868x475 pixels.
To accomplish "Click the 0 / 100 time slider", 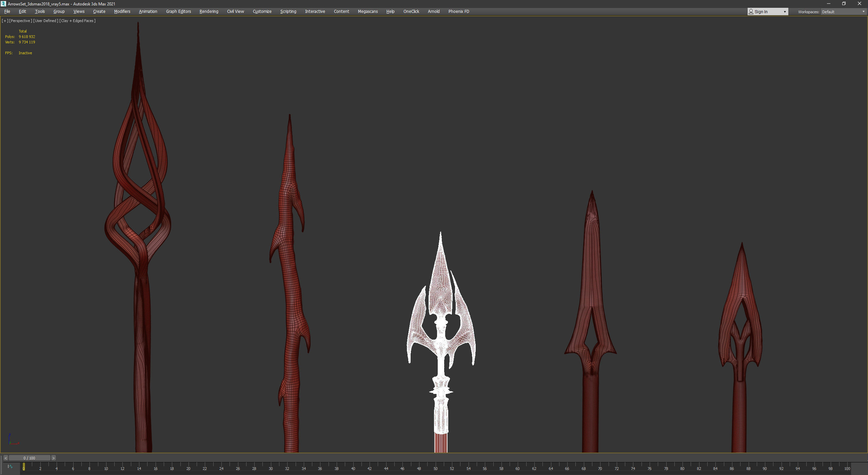I will tap(29, 458).
